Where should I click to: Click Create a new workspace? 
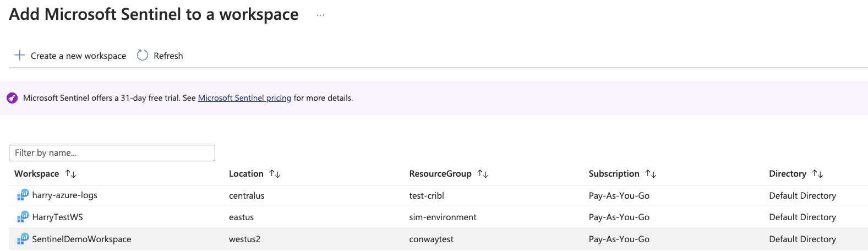[x=78, y=56]
